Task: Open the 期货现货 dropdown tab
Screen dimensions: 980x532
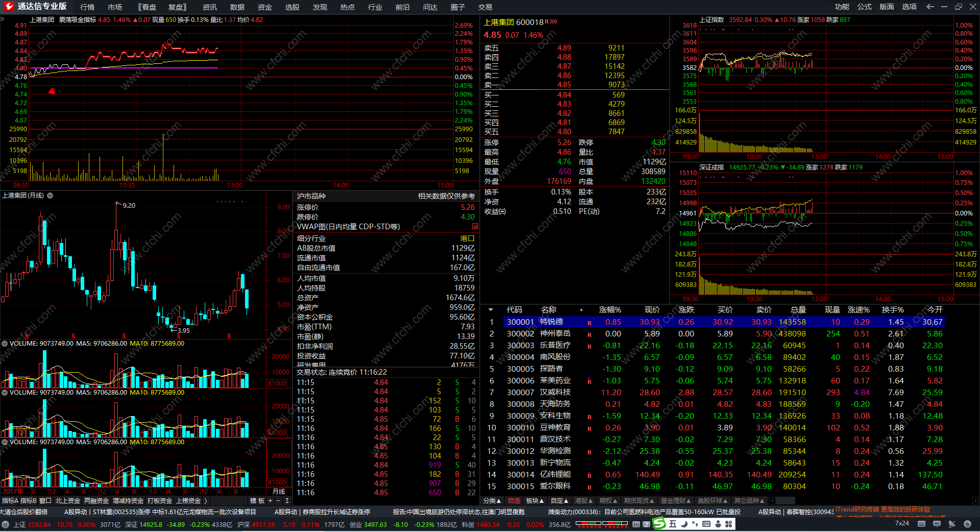Action: tap(639, 501)
